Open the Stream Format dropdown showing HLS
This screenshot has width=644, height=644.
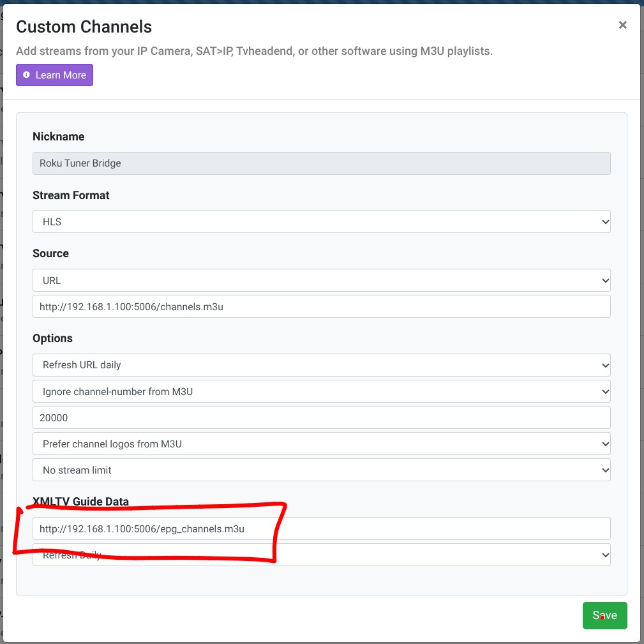coord(321,221)
